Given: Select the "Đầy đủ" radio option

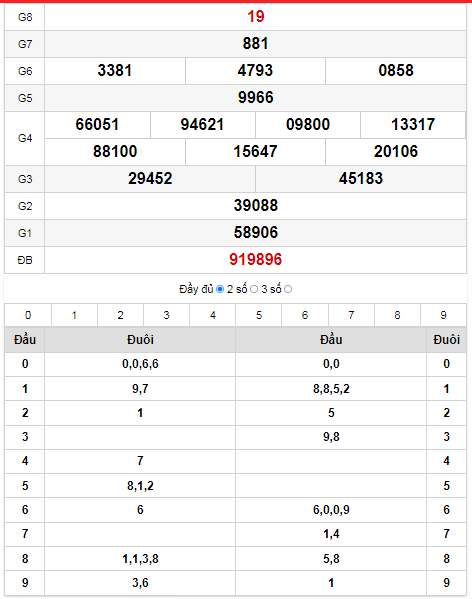Looking at the screenshot, I should [220, 289].
